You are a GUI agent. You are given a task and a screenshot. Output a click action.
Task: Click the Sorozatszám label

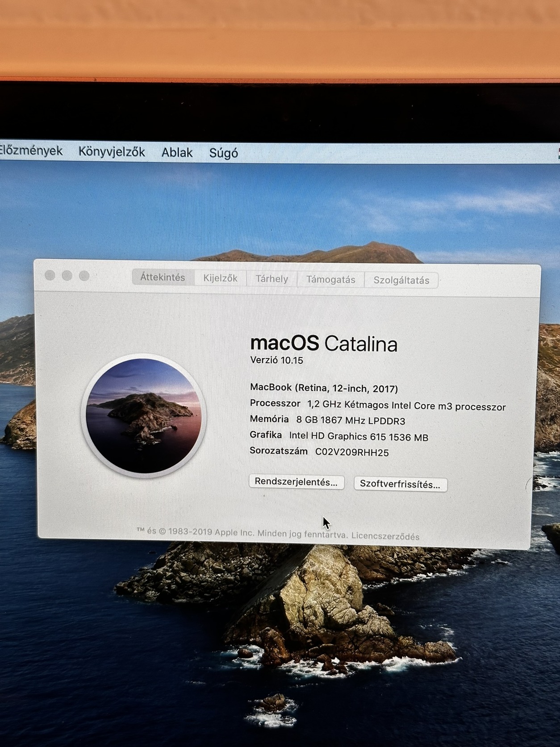click(279, 451)
